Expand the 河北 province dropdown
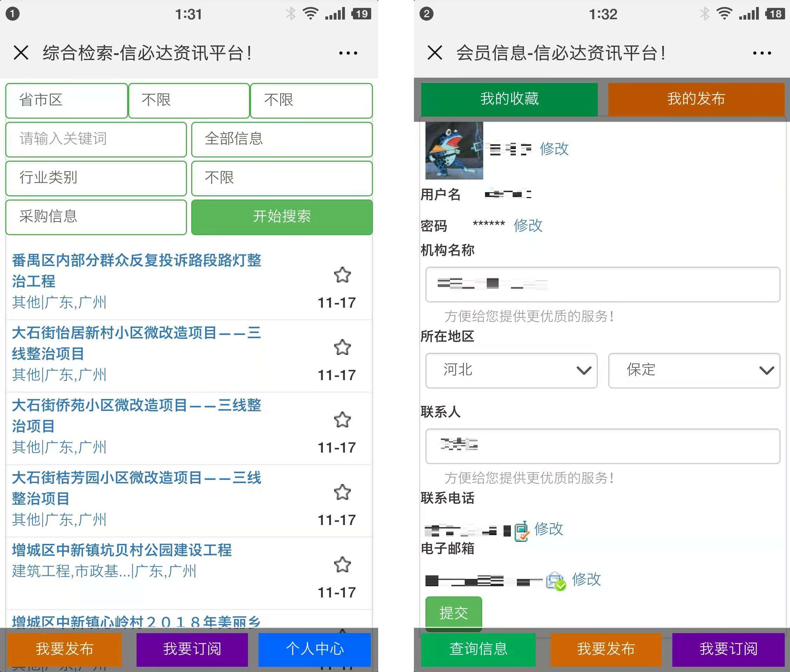Viewport: 790px width, 672px height. (511, 370)
